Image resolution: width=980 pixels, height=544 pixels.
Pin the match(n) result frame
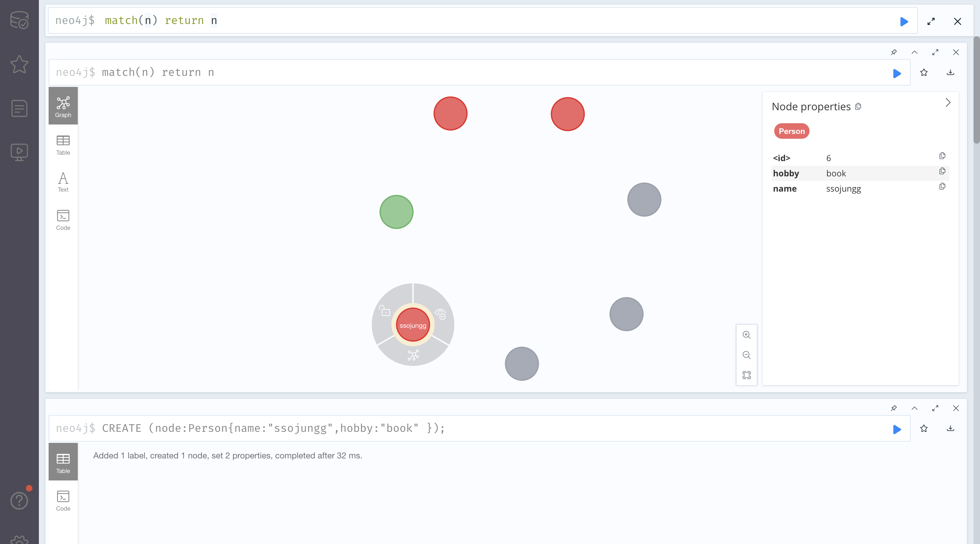(894, 52)
